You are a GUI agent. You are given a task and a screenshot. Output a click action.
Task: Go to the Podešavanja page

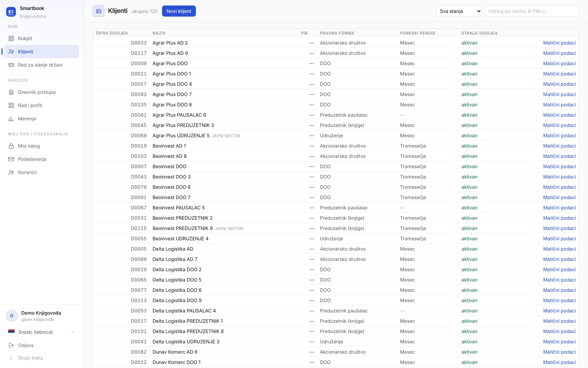[x=42, y=159]
